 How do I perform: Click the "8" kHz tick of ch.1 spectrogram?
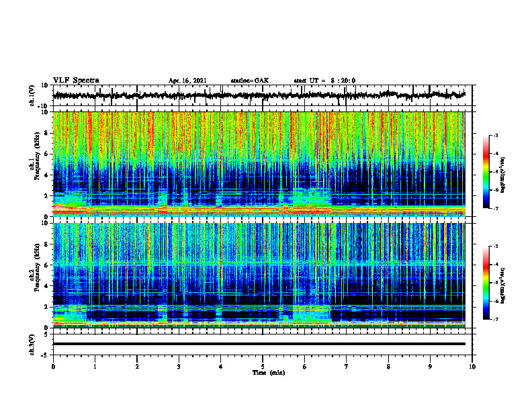click(46, 133)
